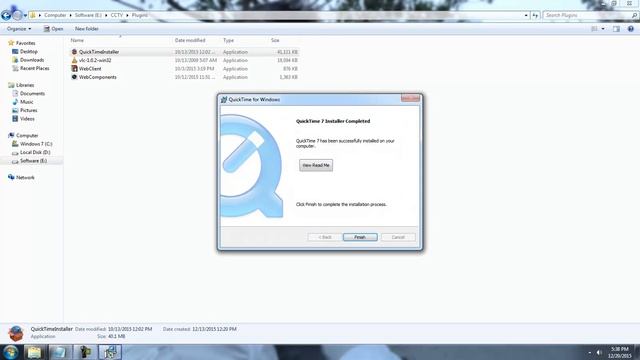
Task: Open the view options dropdown arrow
Action: click(x=603, y=29)
